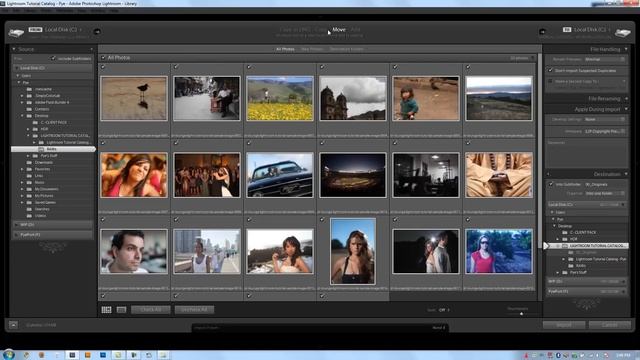Collapse the Desktop folder in Source tree

click(22, 116)
